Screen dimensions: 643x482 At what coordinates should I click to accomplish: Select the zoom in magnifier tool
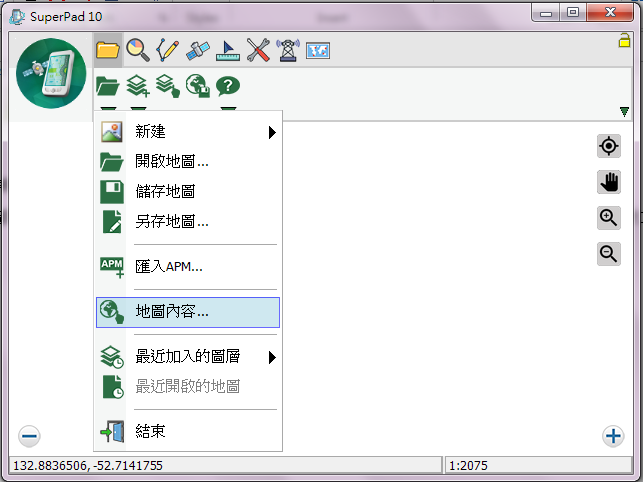pos(609,218)
